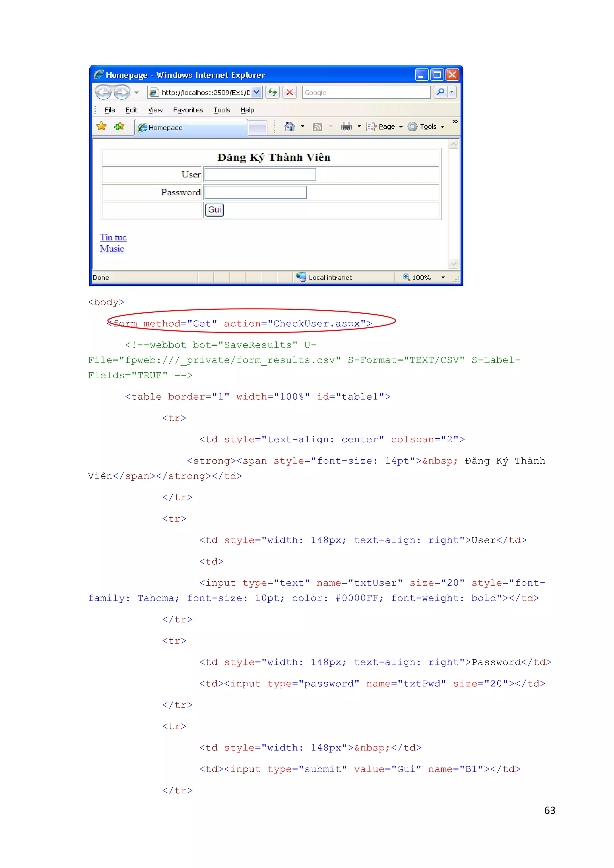
Task: Show more toolbar items chevron
Action: click(455, 122)
